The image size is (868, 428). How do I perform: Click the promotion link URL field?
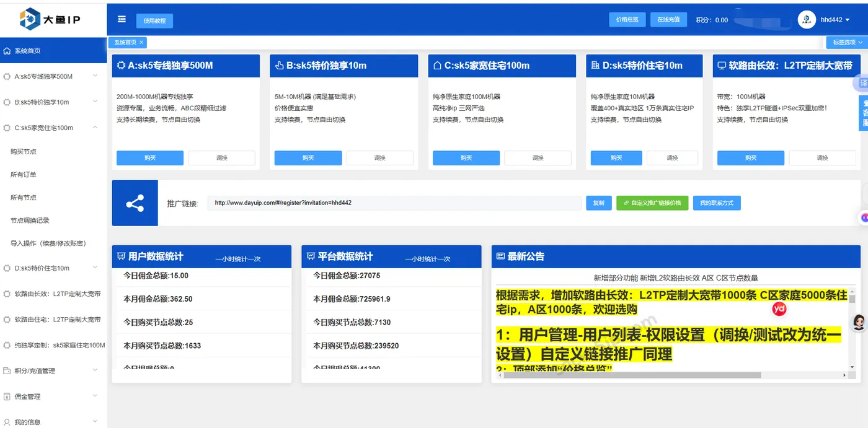(x=394, y=203)
